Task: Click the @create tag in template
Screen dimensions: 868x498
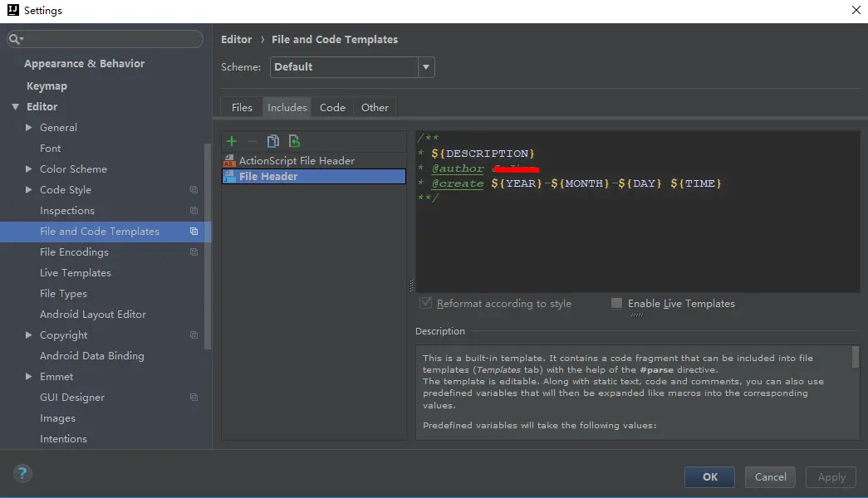Action: (x=457, y=183)
